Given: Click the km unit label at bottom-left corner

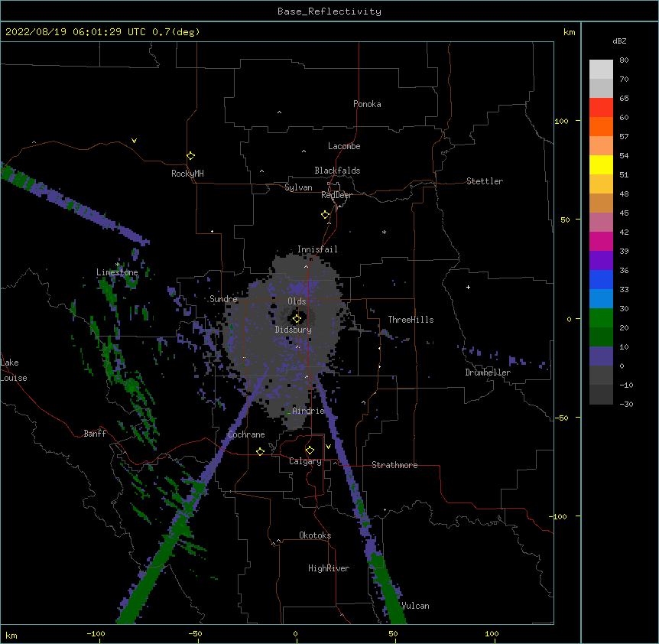Looking at the screenshot, I should (x=11, y=635).
